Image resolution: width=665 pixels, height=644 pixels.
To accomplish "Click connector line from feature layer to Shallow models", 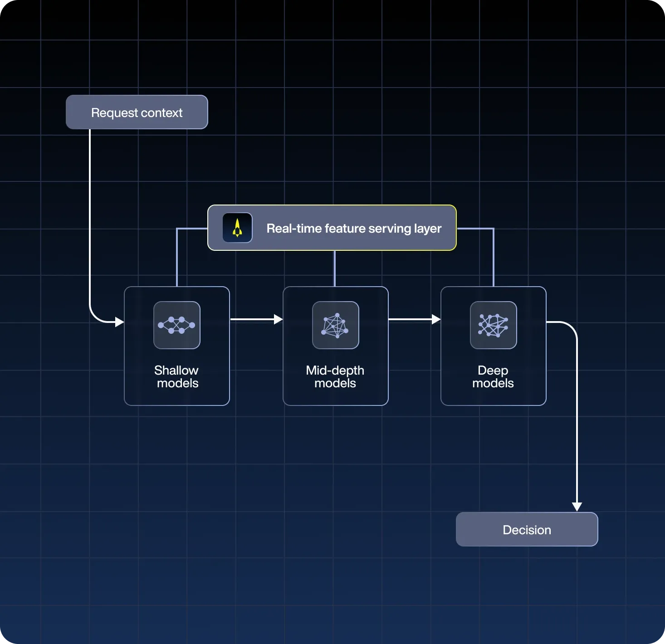I will [x=177, y=256].
